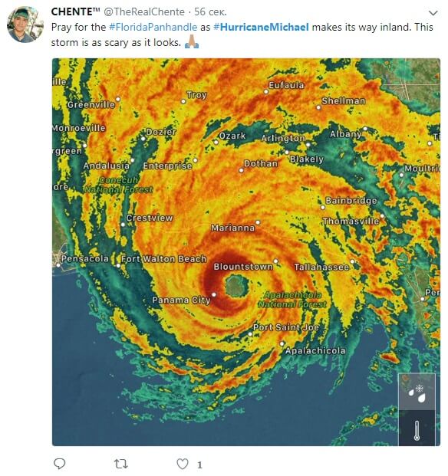Open @TheRealChente profile handle
The height and width of the screenshot is (476, 448).
[x=144, y=11]
